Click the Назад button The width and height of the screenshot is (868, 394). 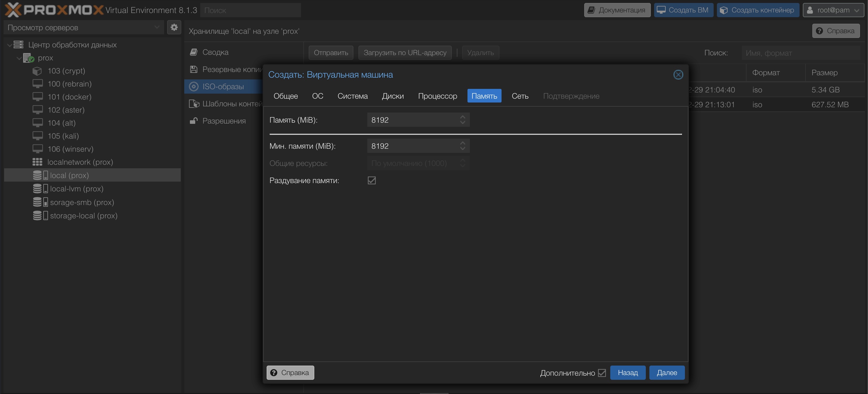[x=627, y=373]
